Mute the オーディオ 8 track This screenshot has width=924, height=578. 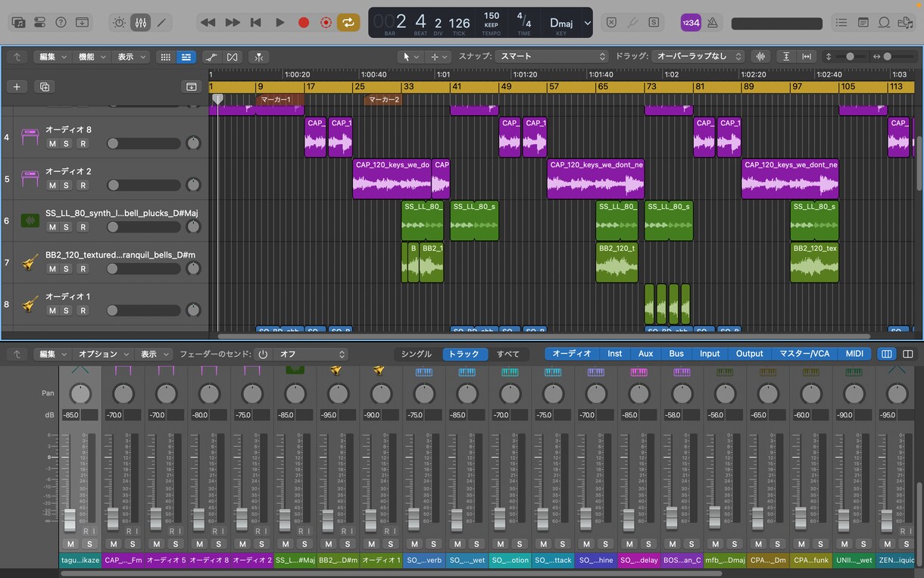coord(52,144)
